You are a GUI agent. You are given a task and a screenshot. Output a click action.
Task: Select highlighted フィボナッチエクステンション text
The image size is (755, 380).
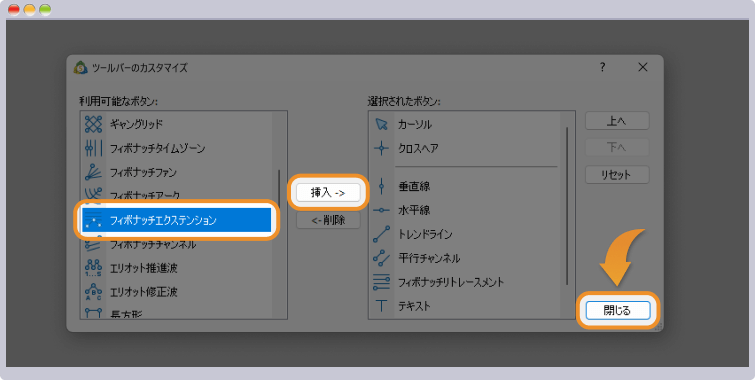163,221
